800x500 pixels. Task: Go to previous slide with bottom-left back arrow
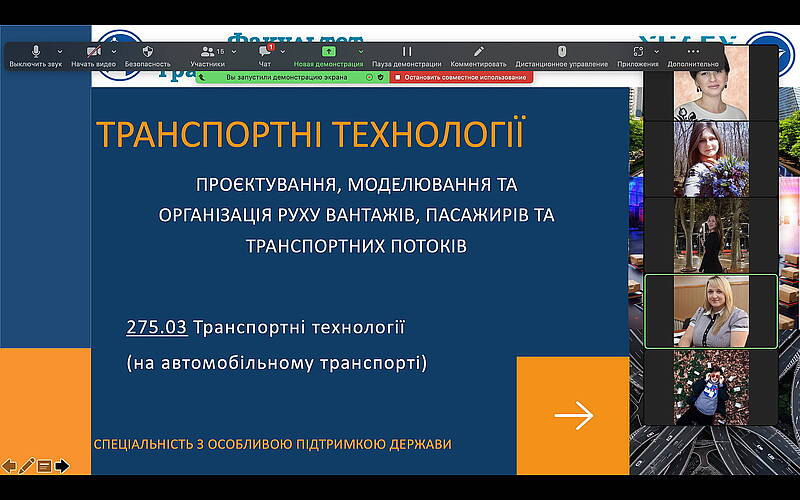pyautogui.click(x=9, y=466)
